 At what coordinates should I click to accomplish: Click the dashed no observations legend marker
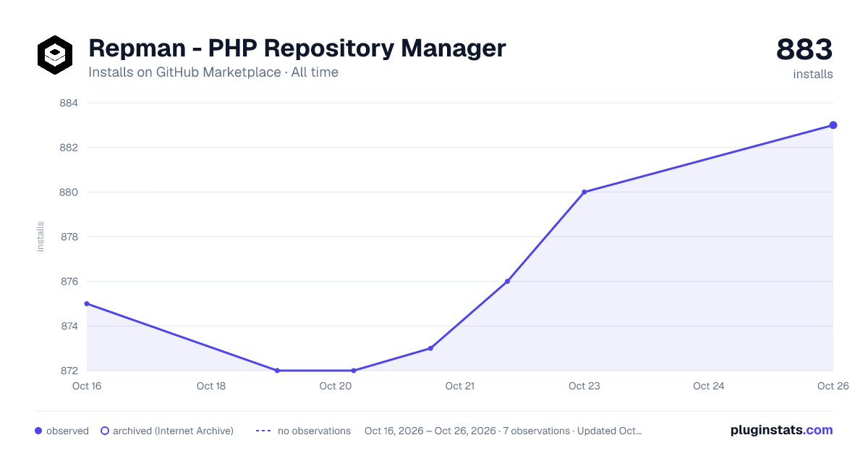pyautogui.click(x=263, y=431)
